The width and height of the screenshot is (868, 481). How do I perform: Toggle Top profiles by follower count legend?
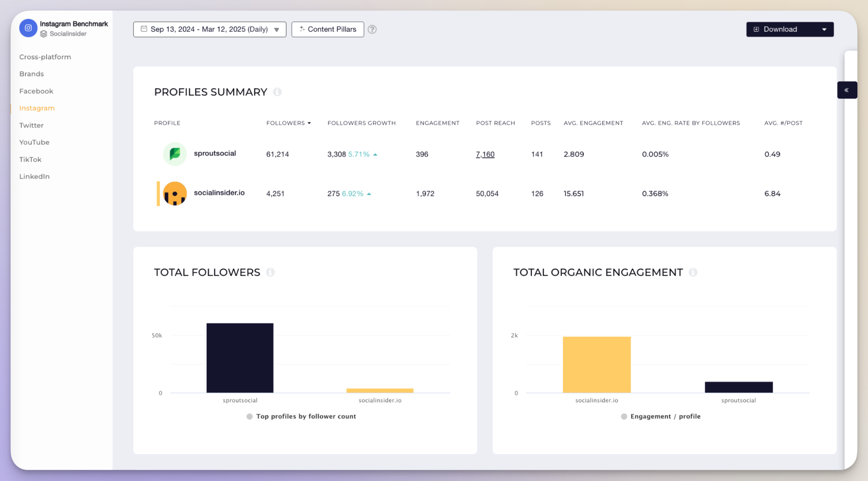coord(301,416)
